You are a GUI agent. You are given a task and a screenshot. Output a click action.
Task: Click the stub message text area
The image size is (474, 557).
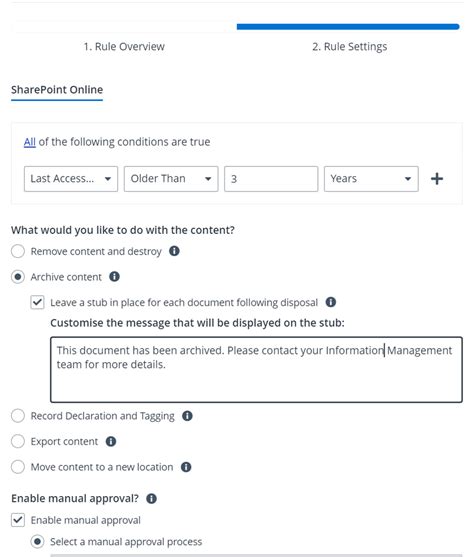click(256, 369)
